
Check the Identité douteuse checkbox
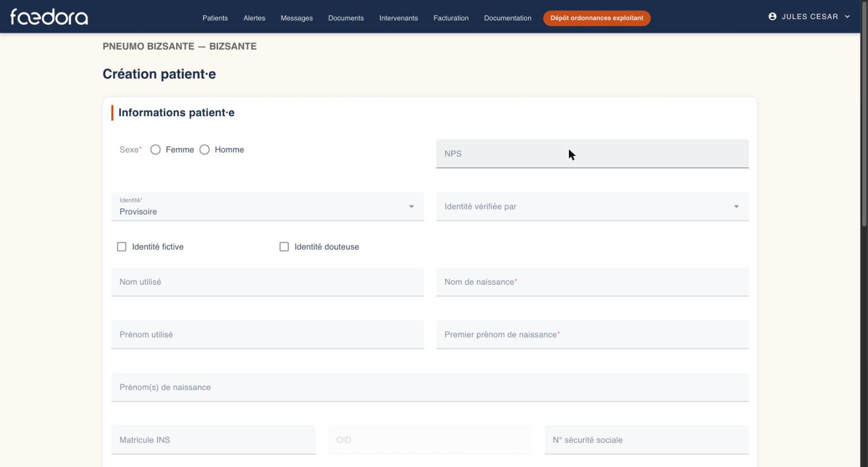pos(284,247)
